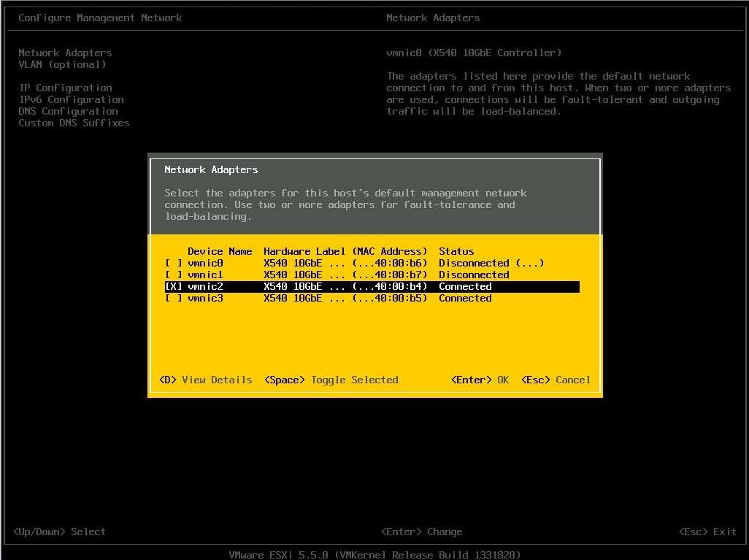Click the Connected status of vmnic3
749x560 pixels.
tap(465, 298)
